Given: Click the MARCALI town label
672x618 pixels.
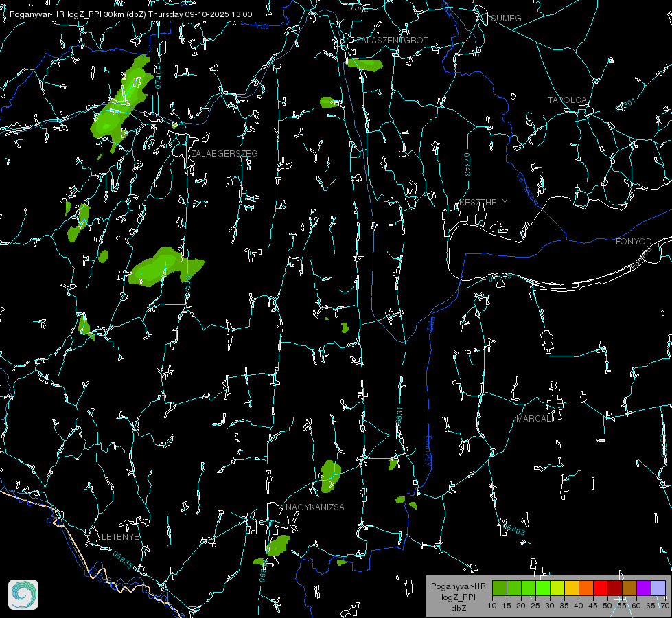Looking at the screenshot, I should click(534, 419).
